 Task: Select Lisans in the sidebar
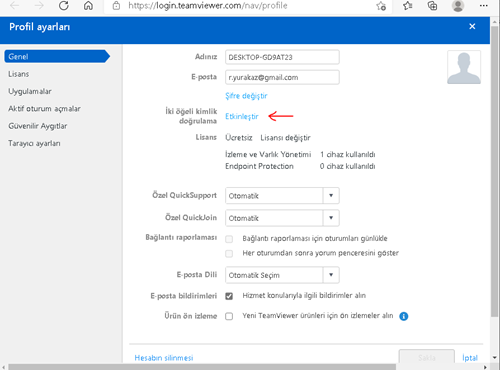click(19, 74)
